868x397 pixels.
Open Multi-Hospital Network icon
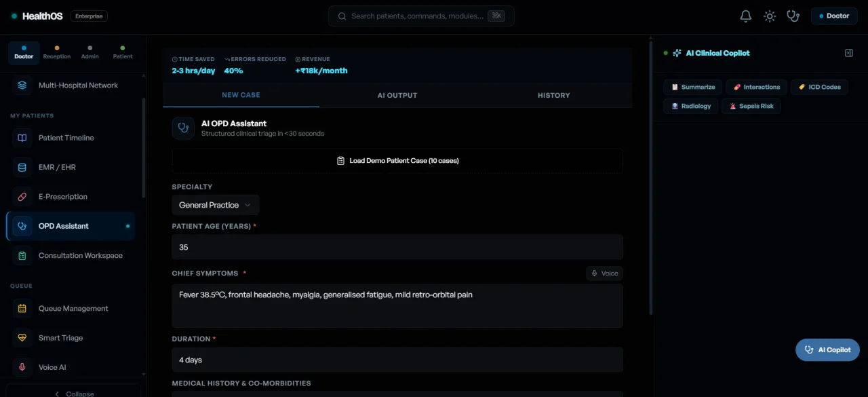click(22, 86)
